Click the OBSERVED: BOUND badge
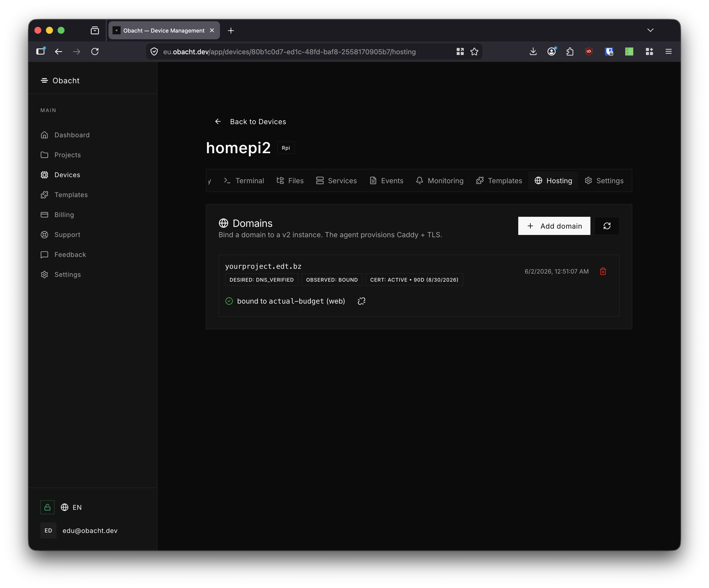 point(332,280)
